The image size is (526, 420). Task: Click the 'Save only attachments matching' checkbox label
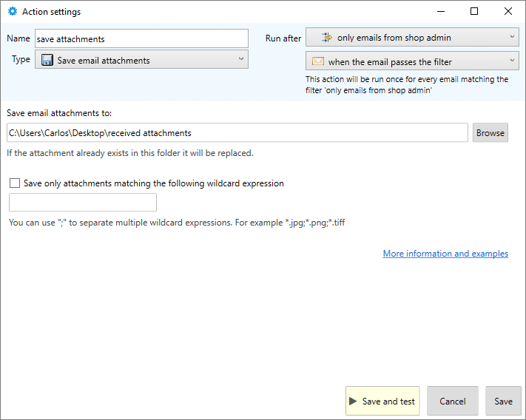(154, 183)
